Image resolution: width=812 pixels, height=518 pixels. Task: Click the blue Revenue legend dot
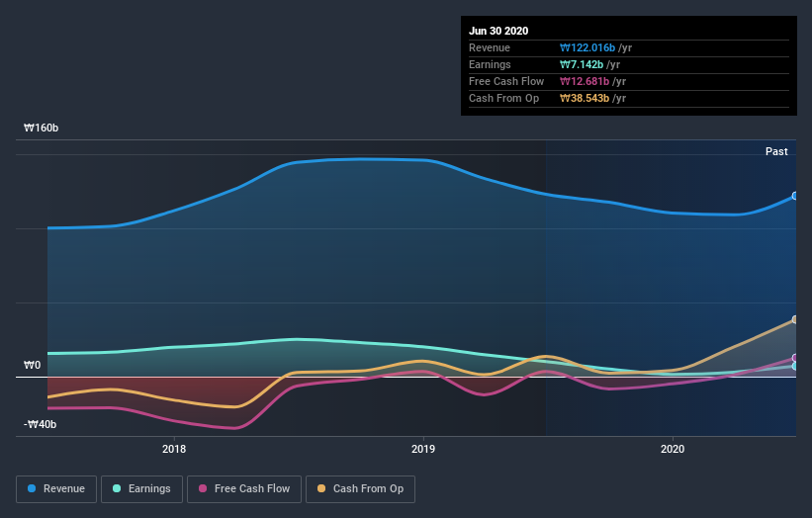point(32,488)
